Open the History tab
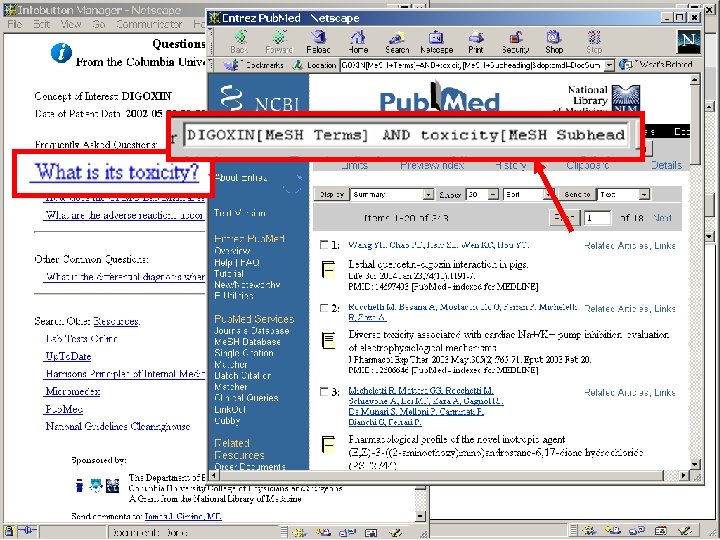The image size is (720, 540). (510, 165)
